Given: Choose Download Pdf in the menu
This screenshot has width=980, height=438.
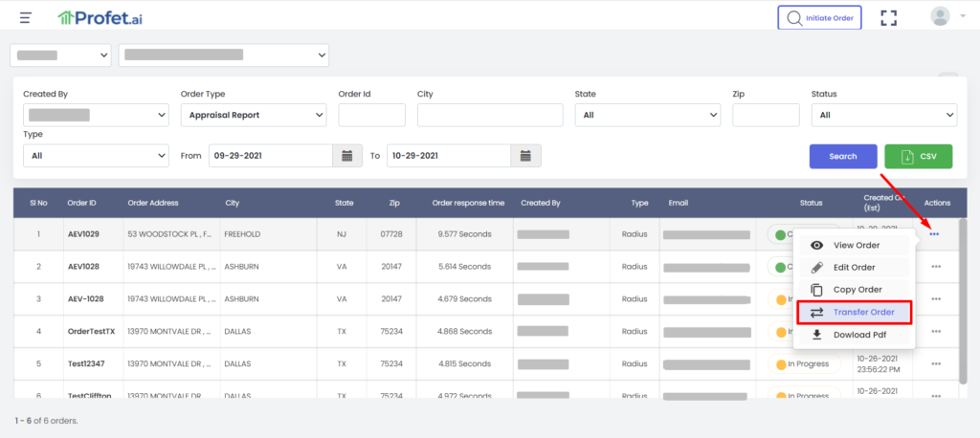Looking at the screenshot, I should [x=855, y=335].
